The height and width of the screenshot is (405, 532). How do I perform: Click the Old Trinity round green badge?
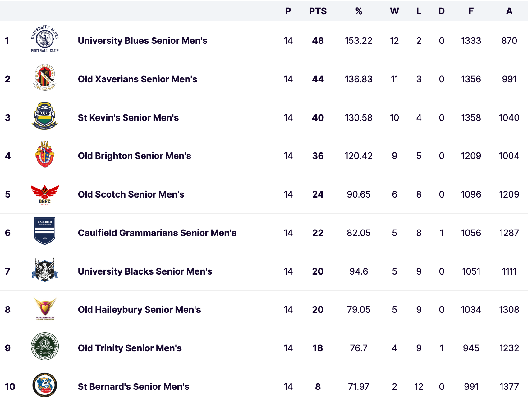pyautogui.click(x=45, y=346)
